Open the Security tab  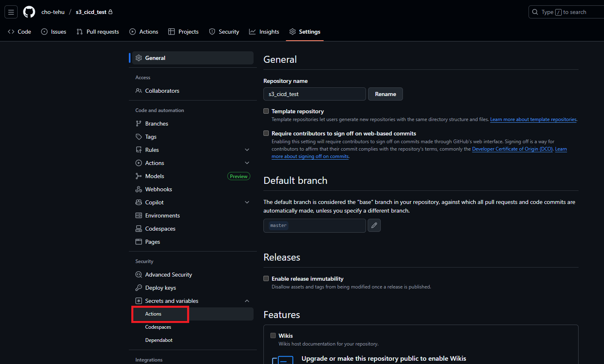pyautogui.click(x=224, y=32)
